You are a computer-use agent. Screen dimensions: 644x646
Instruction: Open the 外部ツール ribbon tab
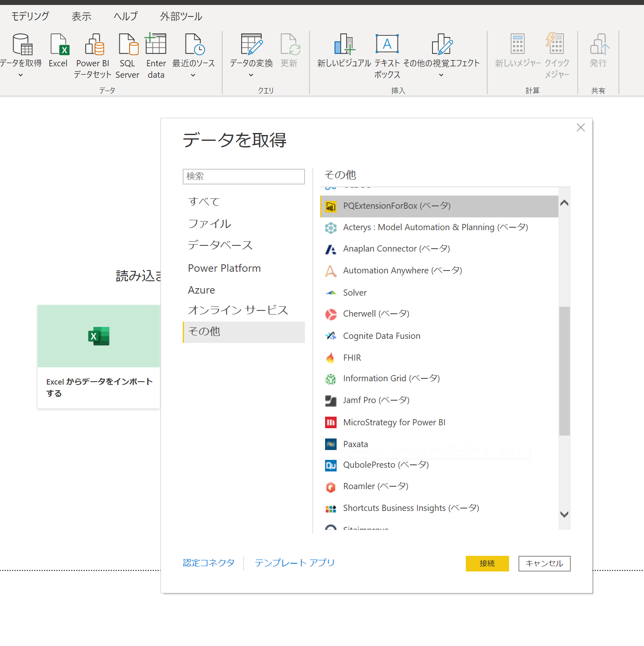pos(181,16)
